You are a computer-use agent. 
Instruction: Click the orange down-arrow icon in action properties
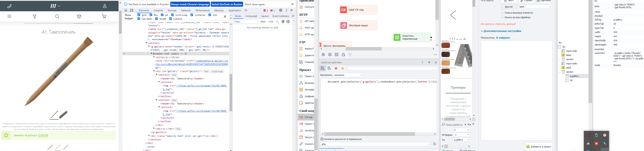click(x=343, y=69)
